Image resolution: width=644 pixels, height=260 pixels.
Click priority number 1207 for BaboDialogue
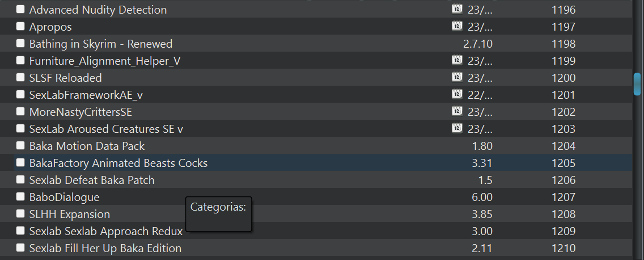563,197
